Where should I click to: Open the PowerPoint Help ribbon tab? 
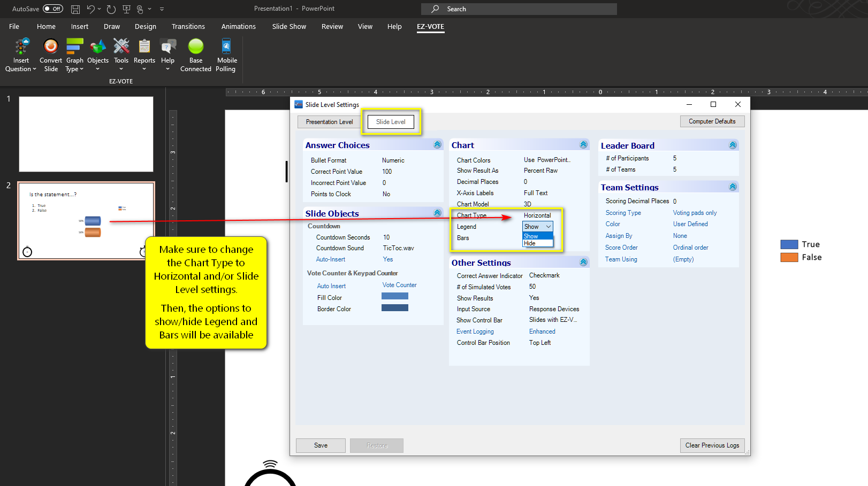click(394, 26)
